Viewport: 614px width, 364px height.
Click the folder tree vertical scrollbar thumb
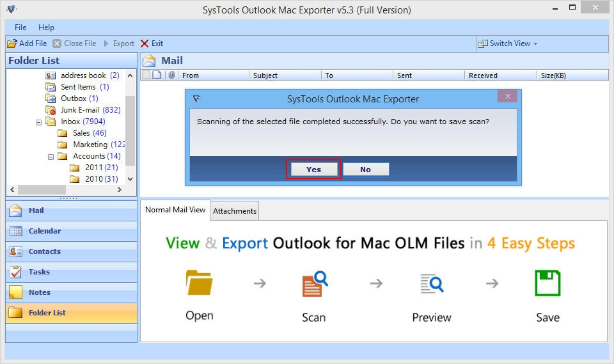[x=130, y=131]
